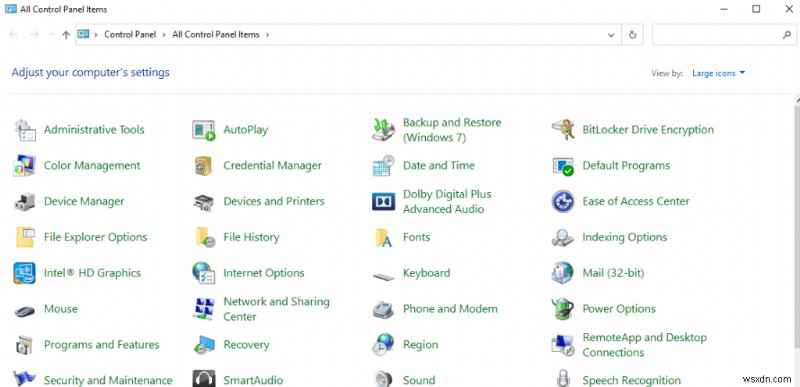Click the Devices and Printers label
Screen dimensions: 800x387
tap(274, 201)
